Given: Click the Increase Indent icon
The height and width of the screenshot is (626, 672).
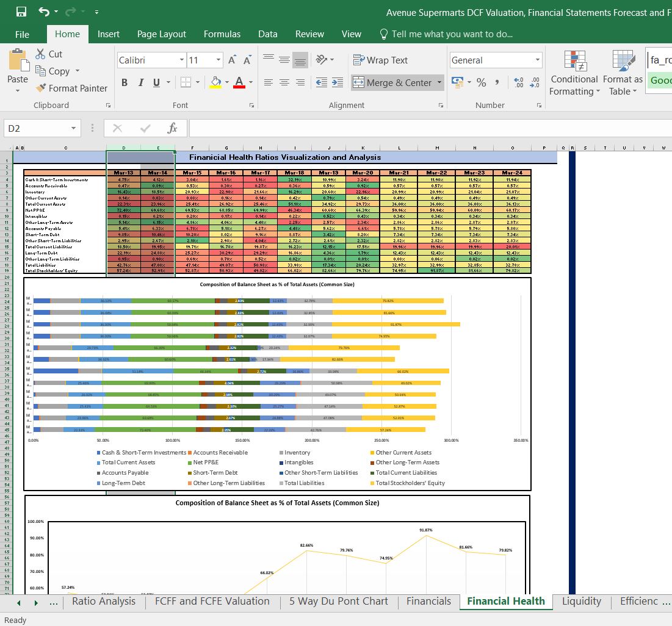Looking at the screenshot, I should click(338, 82).
